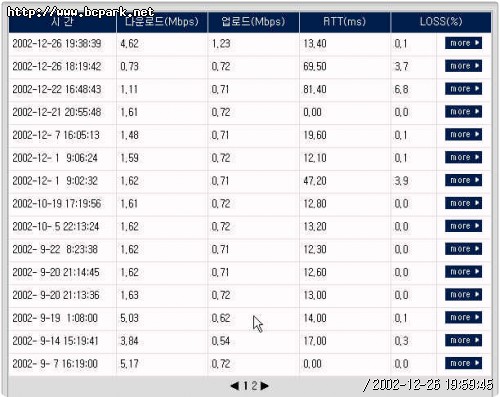Click the LOSS(%) column header
This screenshot has height=397, width=500.
pyautogui.click(x=441, y=22)
